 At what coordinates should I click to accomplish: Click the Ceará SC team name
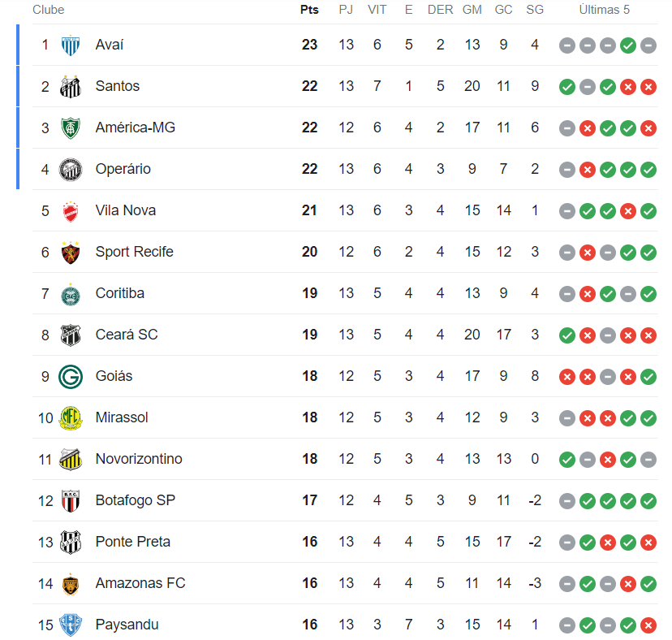[126, 335]
